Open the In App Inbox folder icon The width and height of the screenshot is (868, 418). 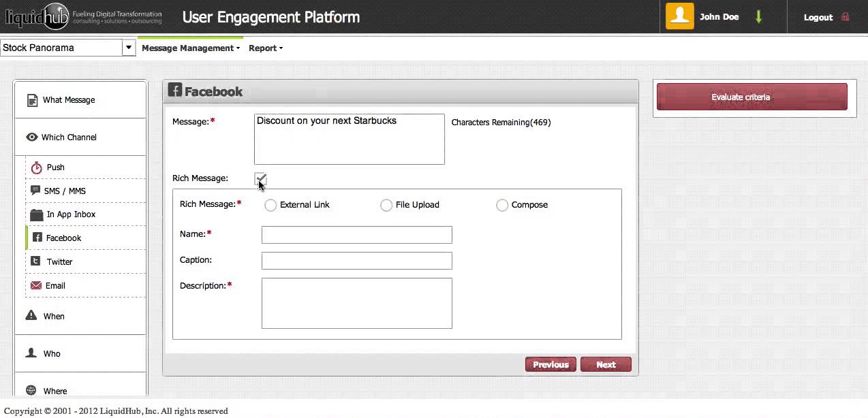pyautogui.click(x=37, y=214)
